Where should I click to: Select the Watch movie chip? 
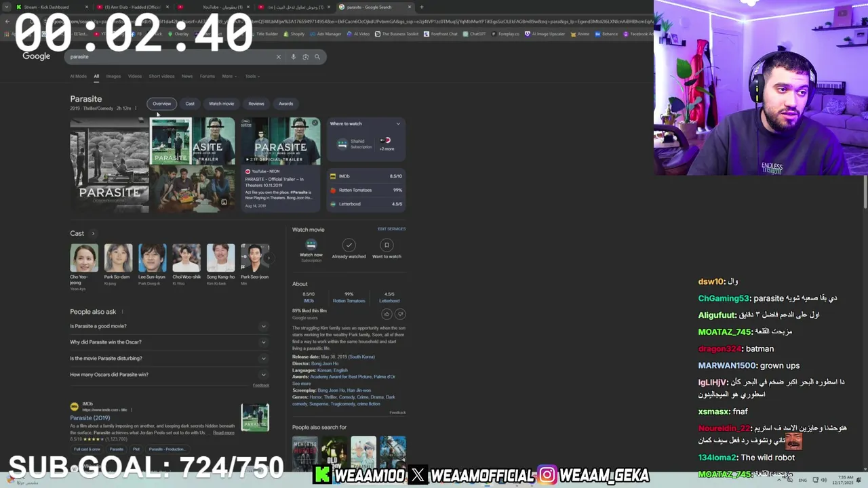pos(221,104)
